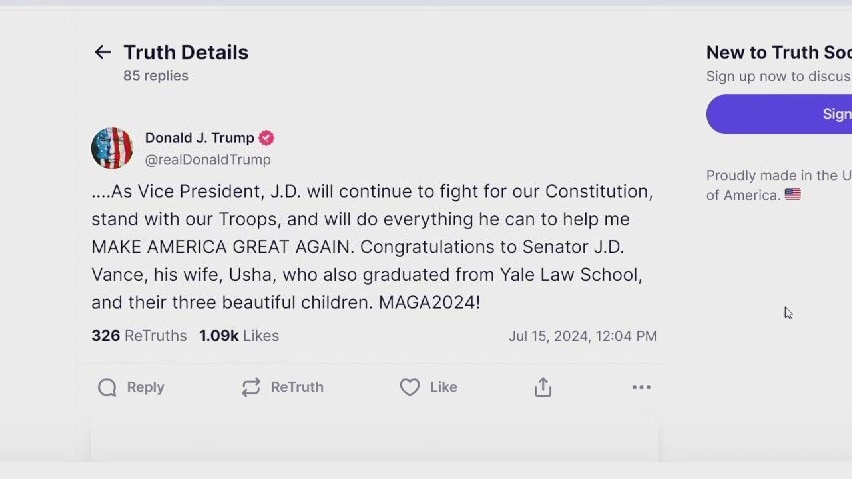Open the share upload icon

[543, 387]
